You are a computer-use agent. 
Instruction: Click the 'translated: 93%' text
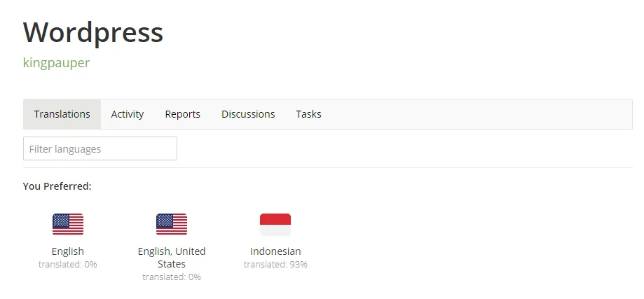tap(275, 265)
